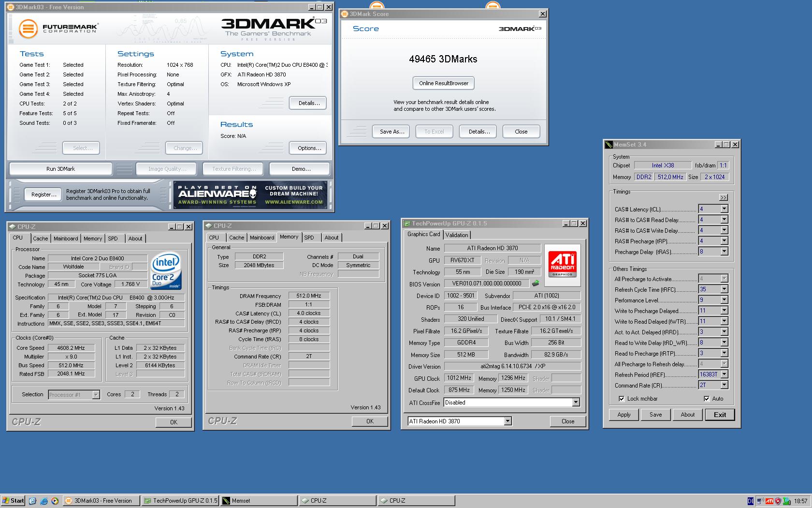Click OK in the CPU-Z window showing the Memory tab
Viewport: 812px width, 508px height.
(370, 421)
